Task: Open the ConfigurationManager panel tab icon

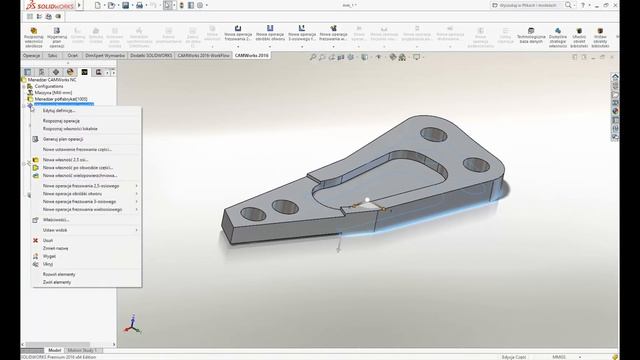Action: 56,72
